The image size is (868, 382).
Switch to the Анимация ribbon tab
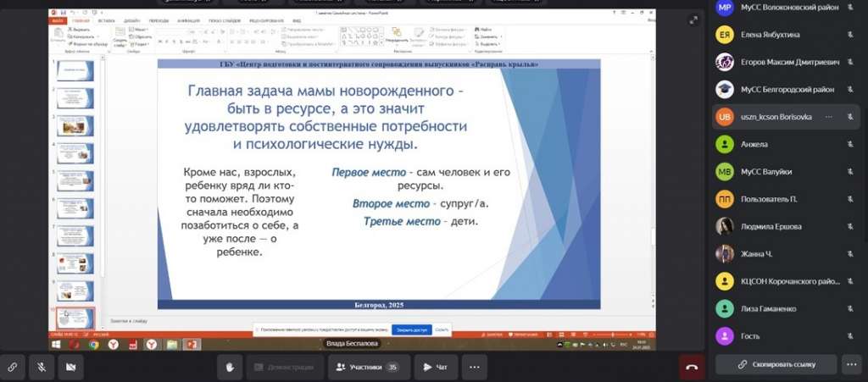188,20
